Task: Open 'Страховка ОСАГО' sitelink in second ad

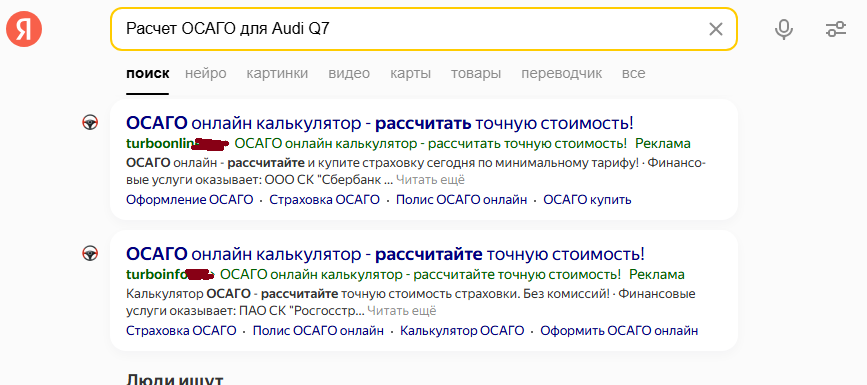Action: pyautogui.click(x=181, y=331)
